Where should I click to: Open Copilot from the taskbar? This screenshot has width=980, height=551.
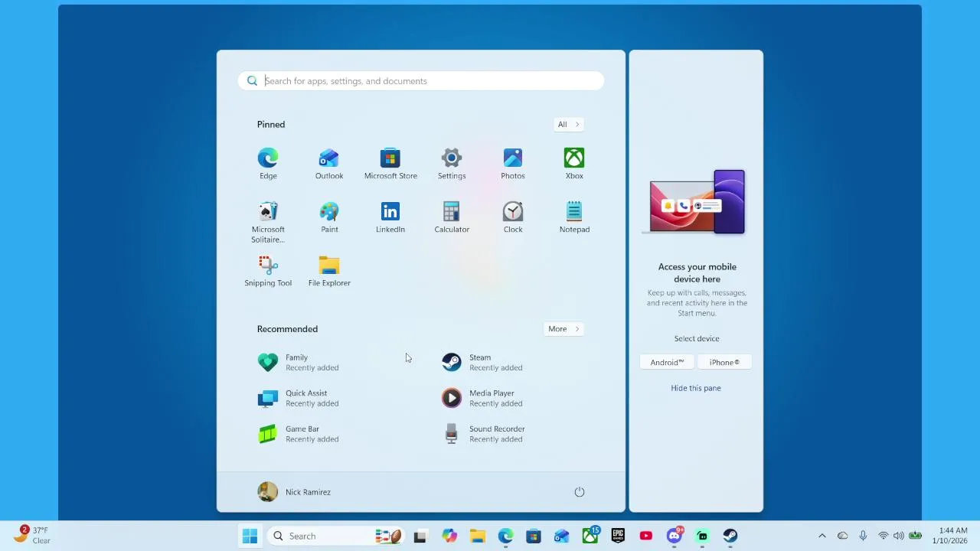click(x=449, y=536)
